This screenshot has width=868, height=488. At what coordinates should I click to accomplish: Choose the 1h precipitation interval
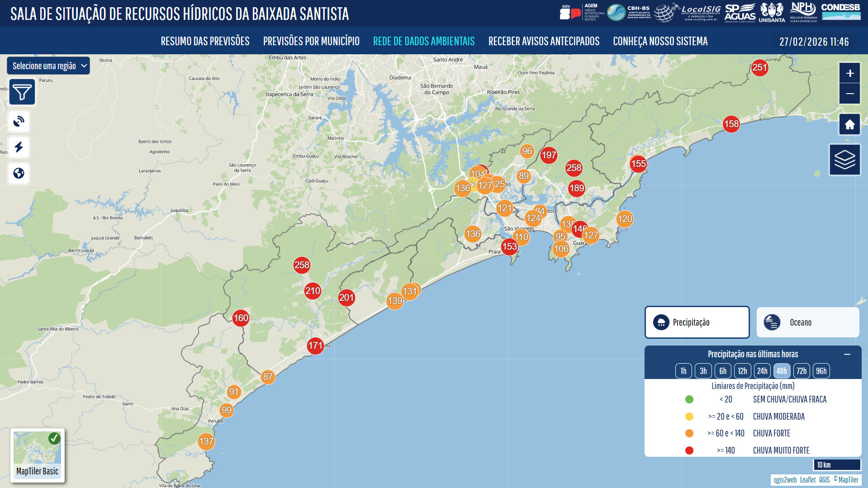[x=683, y=371]
